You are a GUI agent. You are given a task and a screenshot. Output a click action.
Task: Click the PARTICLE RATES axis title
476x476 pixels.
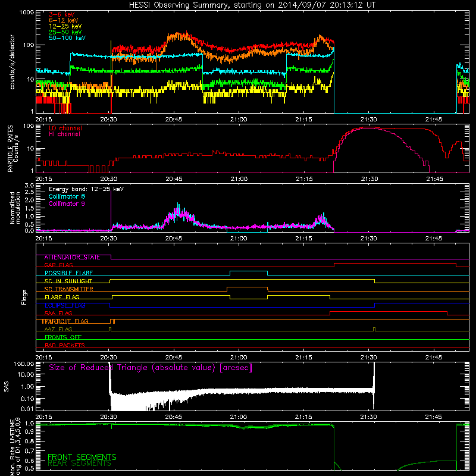click(12, 148)
